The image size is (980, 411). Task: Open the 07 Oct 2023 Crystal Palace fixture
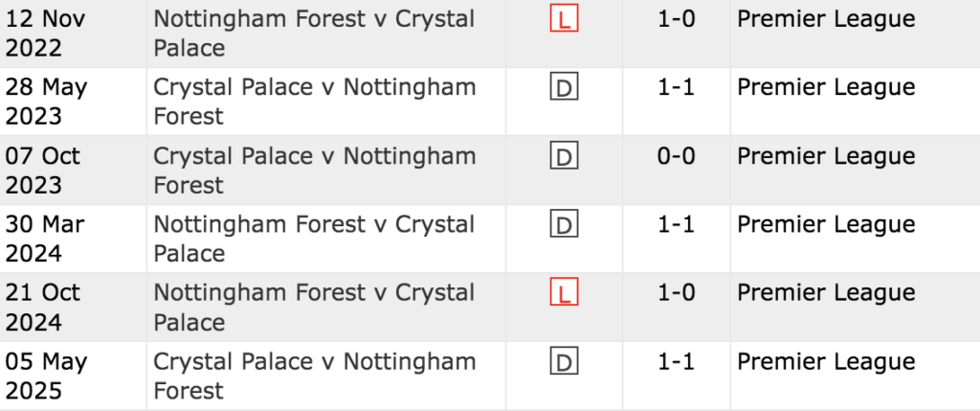(x=314, y=171)
